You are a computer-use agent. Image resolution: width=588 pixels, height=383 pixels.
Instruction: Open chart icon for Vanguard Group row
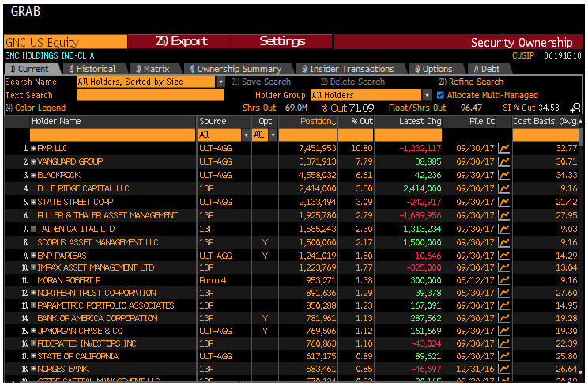[503, 162]
